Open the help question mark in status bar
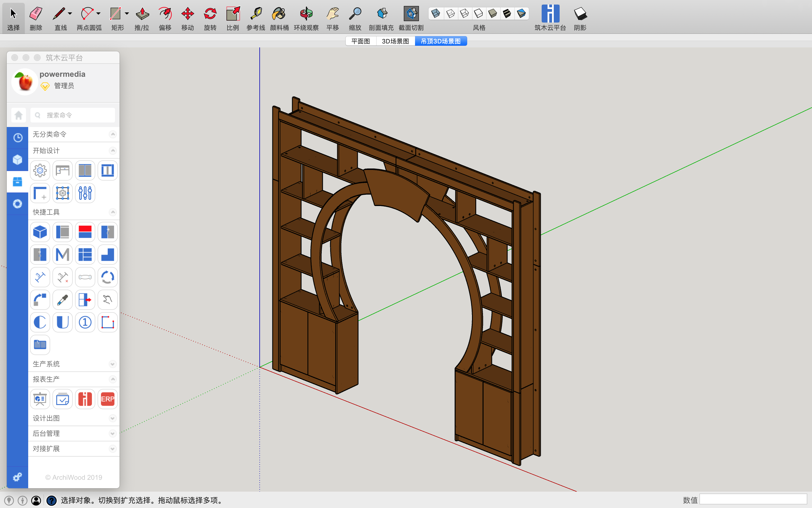 (51, 501)
